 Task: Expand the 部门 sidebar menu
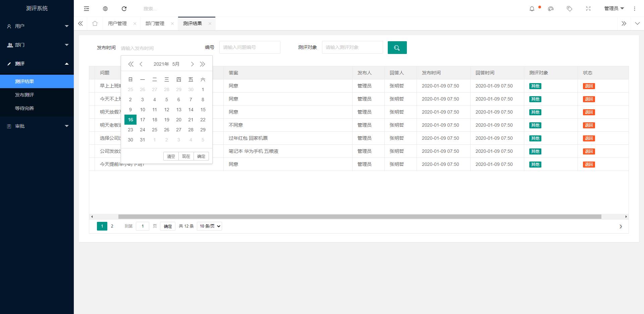[37, 45]
